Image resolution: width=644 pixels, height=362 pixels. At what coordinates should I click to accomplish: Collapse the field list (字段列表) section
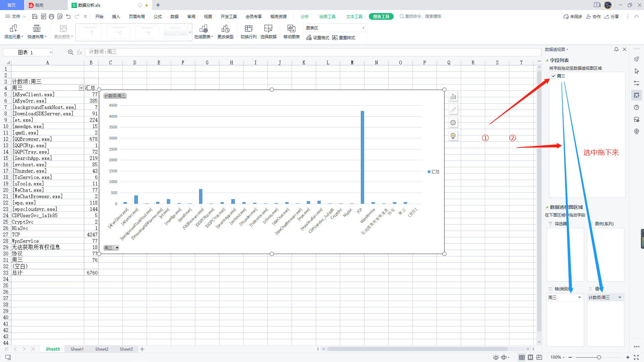(x=547, y=60)
